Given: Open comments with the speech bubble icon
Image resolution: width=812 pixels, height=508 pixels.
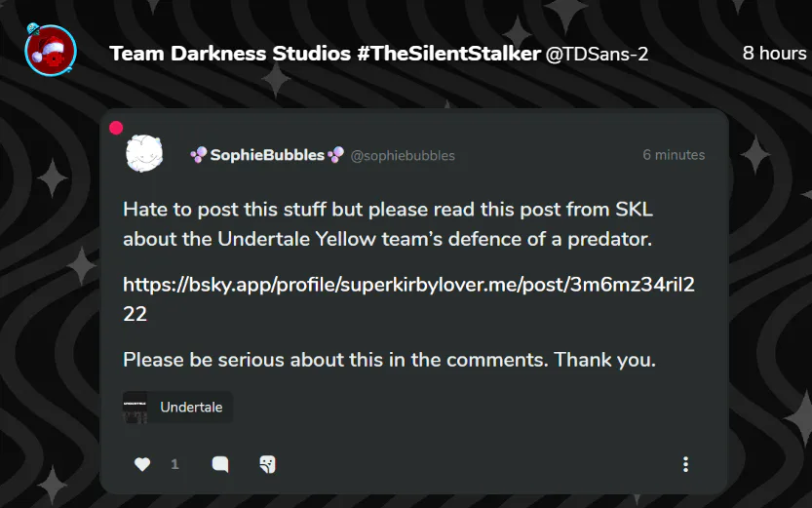Looking at the screenshot, I should 220,464.
